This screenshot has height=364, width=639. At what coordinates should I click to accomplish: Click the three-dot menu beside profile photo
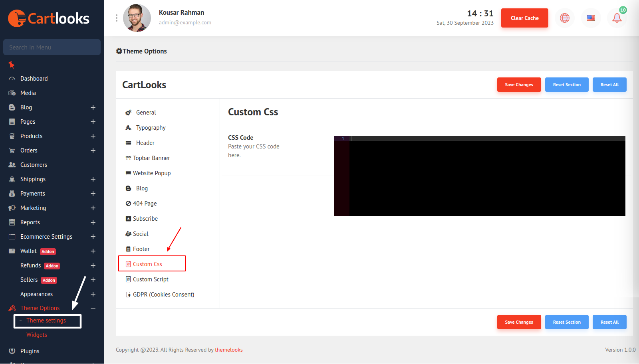pyautogui.click(x=117, y=18)
